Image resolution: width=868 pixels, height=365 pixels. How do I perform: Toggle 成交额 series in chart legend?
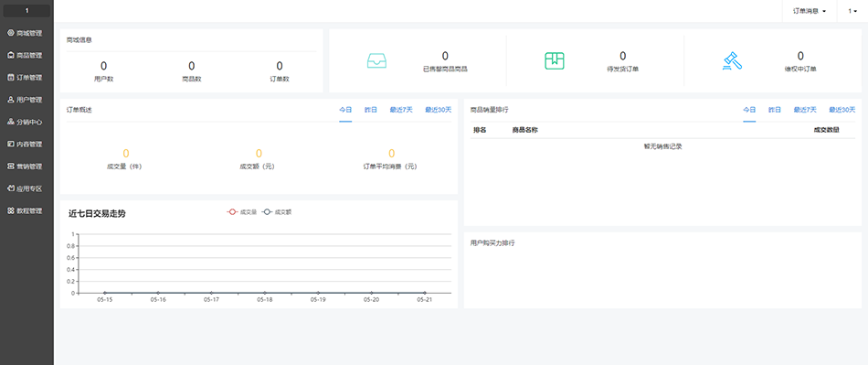tap(276, 211)
